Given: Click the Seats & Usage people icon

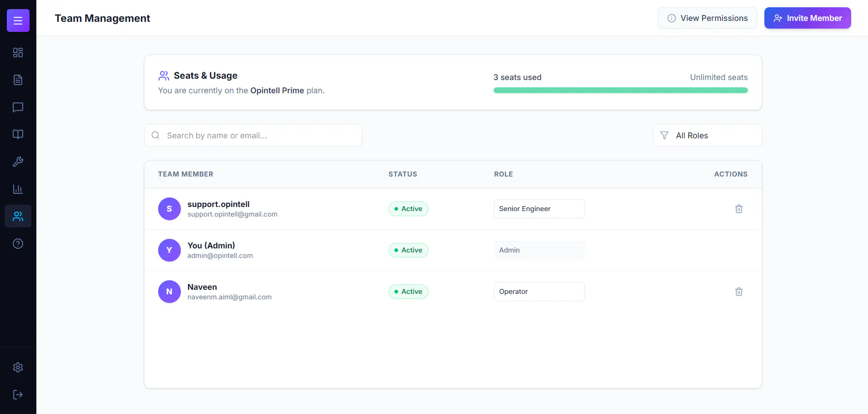Looking at the screenshot, I should (164, 76).
